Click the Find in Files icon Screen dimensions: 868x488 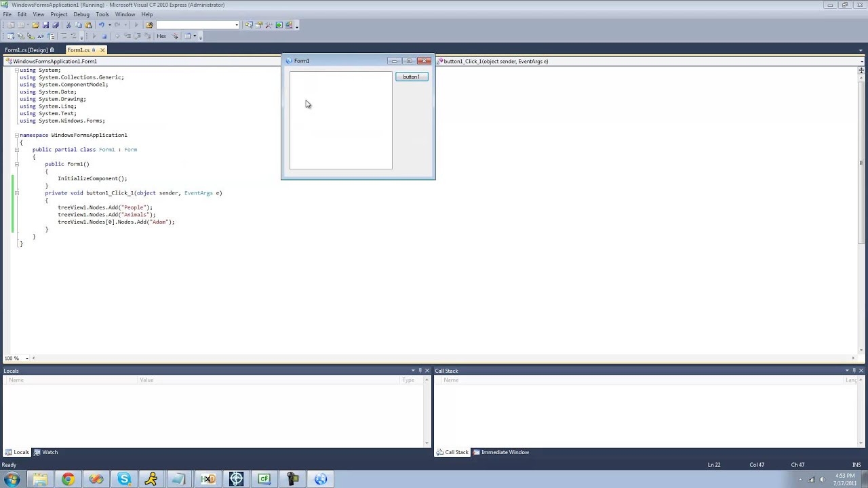coord(149,25)
